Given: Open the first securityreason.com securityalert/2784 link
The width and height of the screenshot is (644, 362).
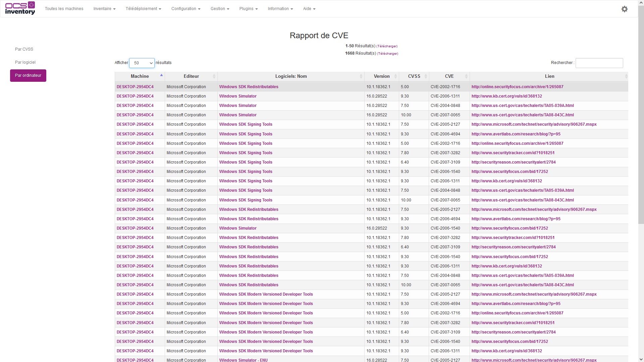Looking at the screenshot, I should coord(514,162).
